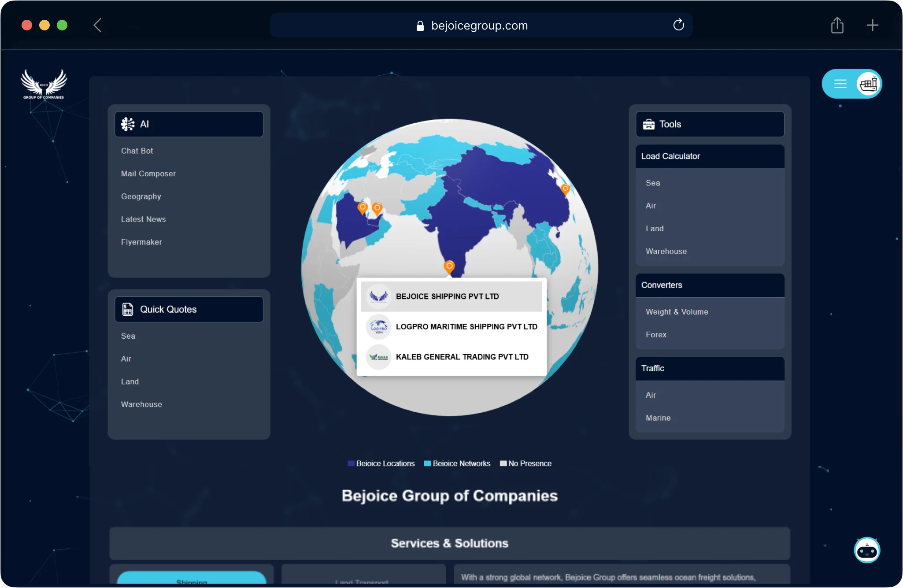Viewport: 903px width, 588px height.
Task: Select the orange location pin on India
Action: [x=449, y=266]
